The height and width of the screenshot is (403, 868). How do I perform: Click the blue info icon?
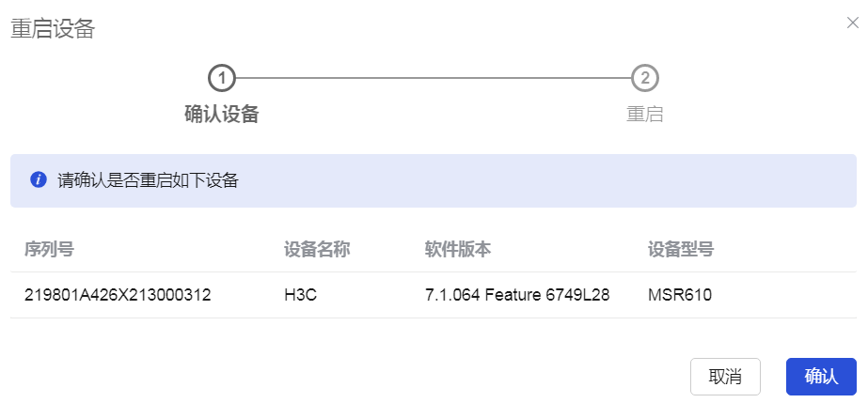click(39, 180)
